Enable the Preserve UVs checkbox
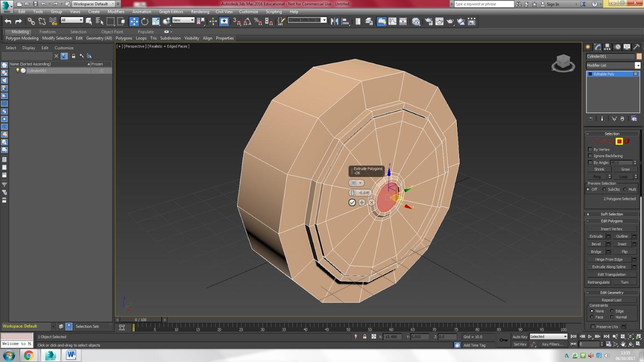The height and width of the screenshot is (362, 644). click(593, 327)
